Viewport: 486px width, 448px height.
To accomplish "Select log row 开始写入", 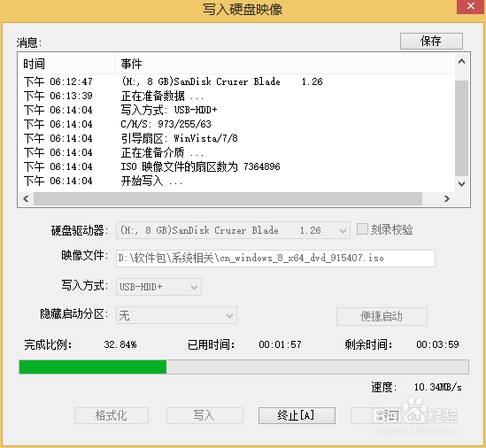I will click(236, 181).
